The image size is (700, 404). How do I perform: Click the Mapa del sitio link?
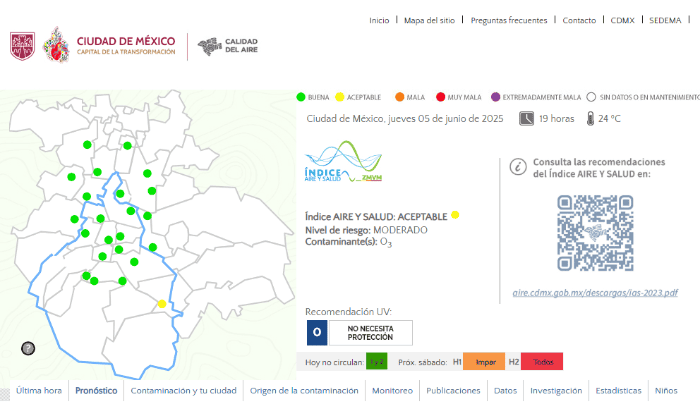point(430,20)
